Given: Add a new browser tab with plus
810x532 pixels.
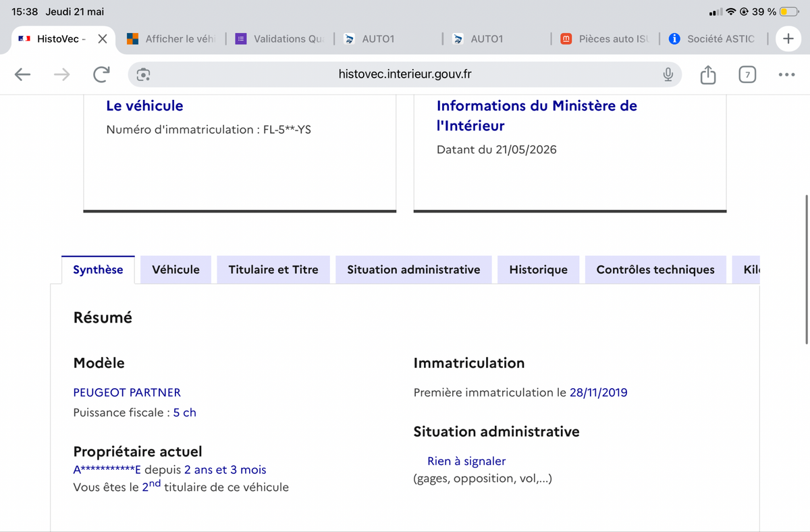Looking at the screenshot, I should click(x=788, y=38).
